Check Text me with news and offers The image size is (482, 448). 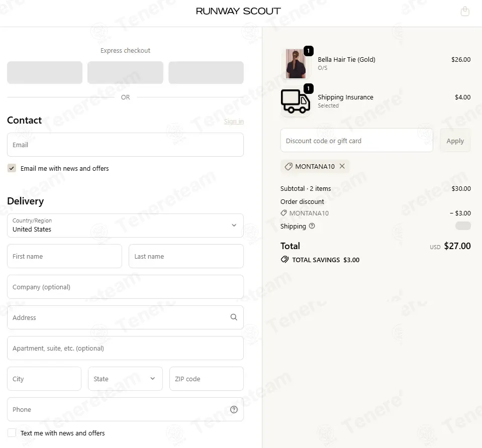(x=12, y=433)
